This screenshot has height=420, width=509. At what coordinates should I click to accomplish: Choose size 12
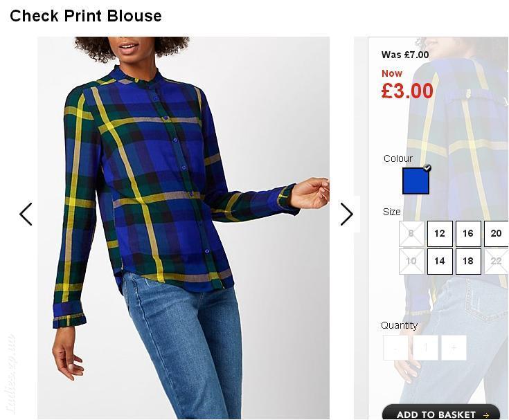pos(440,234)
